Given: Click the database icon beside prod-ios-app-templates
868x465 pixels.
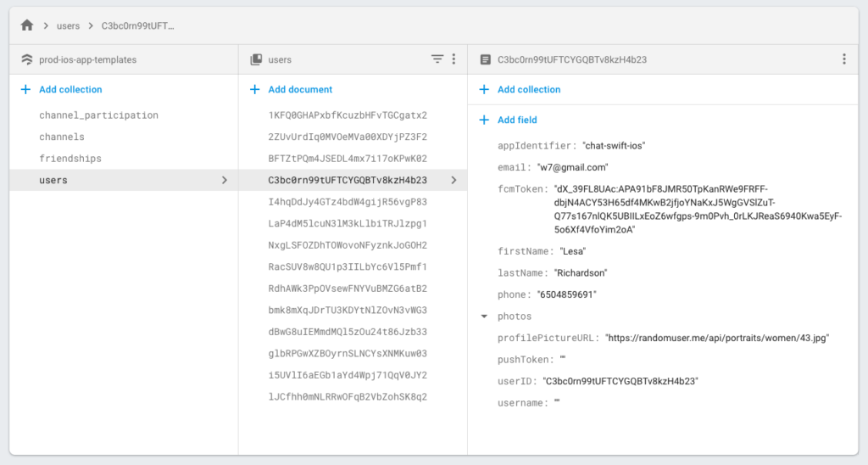Looking at the screenshot, I should pos(26,60).
